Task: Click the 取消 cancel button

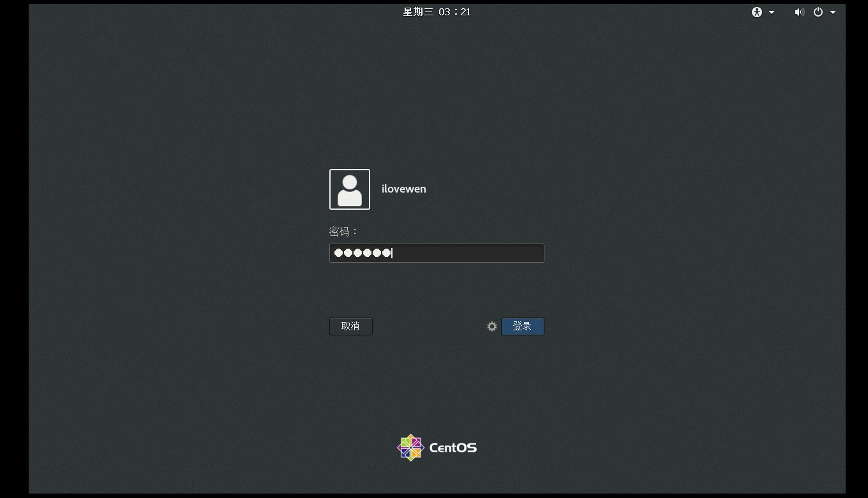Action: point(351,326)
